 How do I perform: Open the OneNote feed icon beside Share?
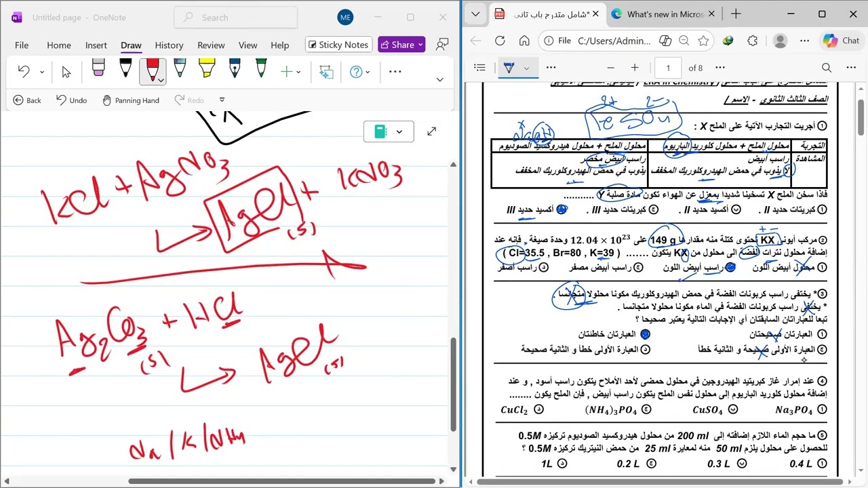(442, 45)
